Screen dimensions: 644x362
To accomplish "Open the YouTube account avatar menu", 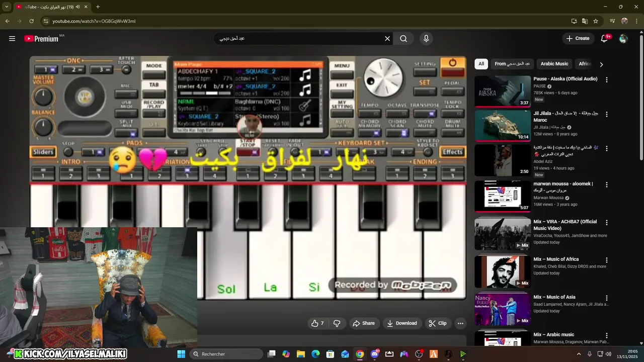I will [623, 38].
